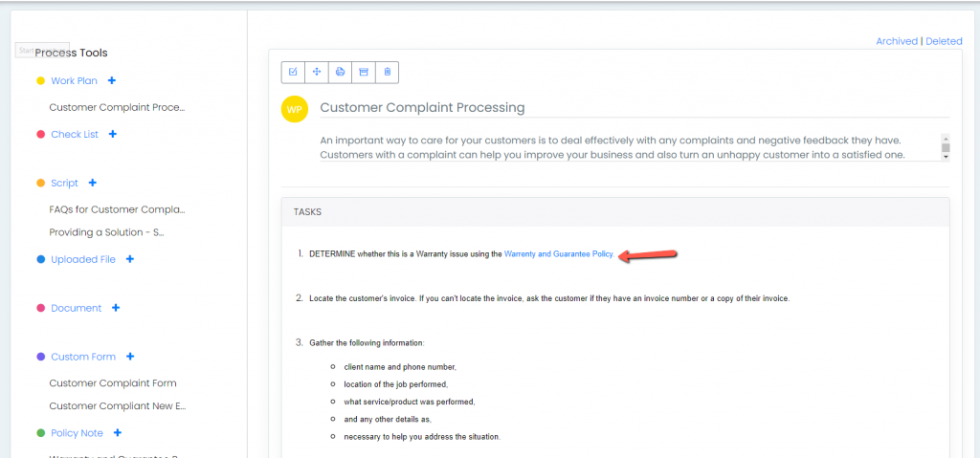980x458 pixels.
Task: View Deleted items
Action: (x=944, y=41)
